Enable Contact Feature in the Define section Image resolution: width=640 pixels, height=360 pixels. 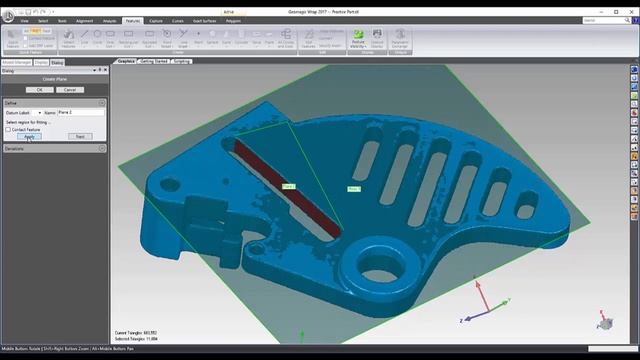[x=8, y=129]
